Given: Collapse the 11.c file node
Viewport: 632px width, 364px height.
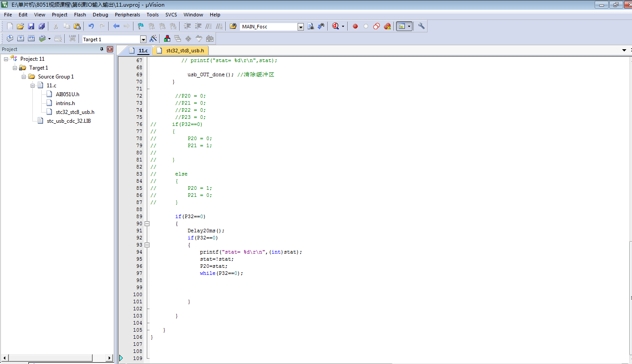Looking at the screenshot, I should click(x=32, y=86).
